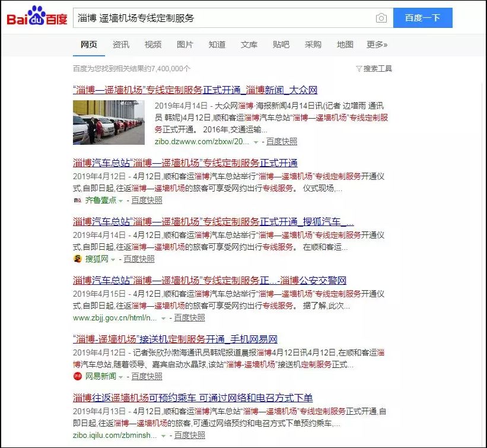Screen dimensions: 487x448
Task: Open camera image search icon
Action: pos(381,18)
